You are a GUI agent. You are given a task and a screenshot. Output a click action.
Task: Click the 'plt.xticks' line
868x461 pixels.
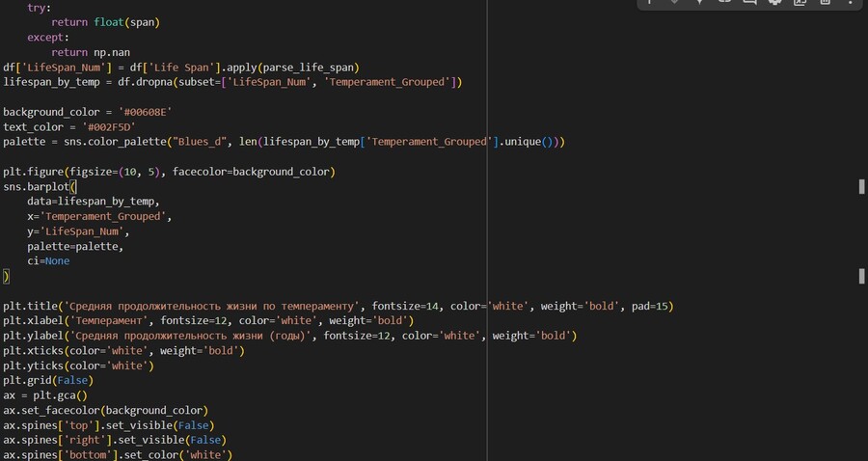pyautogui.click(x=123, y=351)
